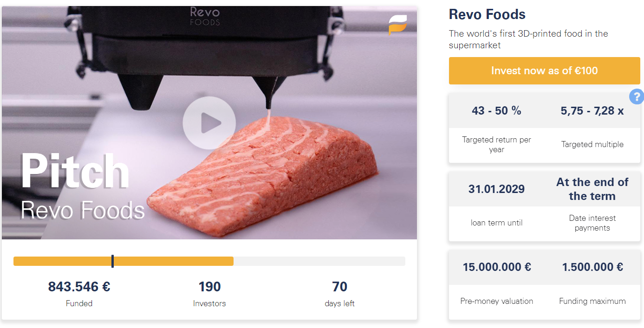
Task: Open the Revo Foods title heading
Action: point(487,14)
